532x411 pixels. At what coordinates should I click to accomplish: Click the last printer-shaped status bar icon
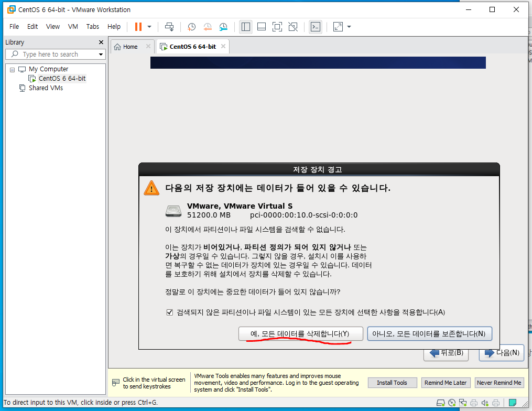pos(496,403)
